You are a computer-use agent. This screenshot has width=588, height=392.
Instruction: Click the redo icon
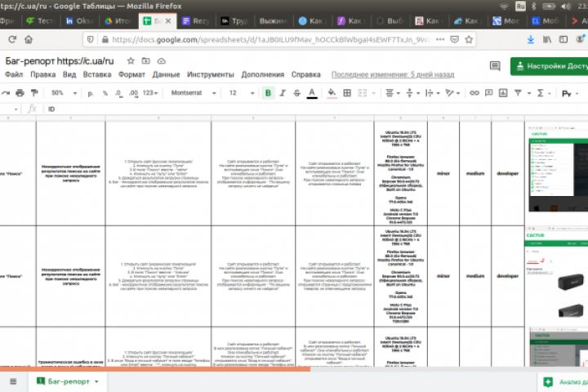5,92
